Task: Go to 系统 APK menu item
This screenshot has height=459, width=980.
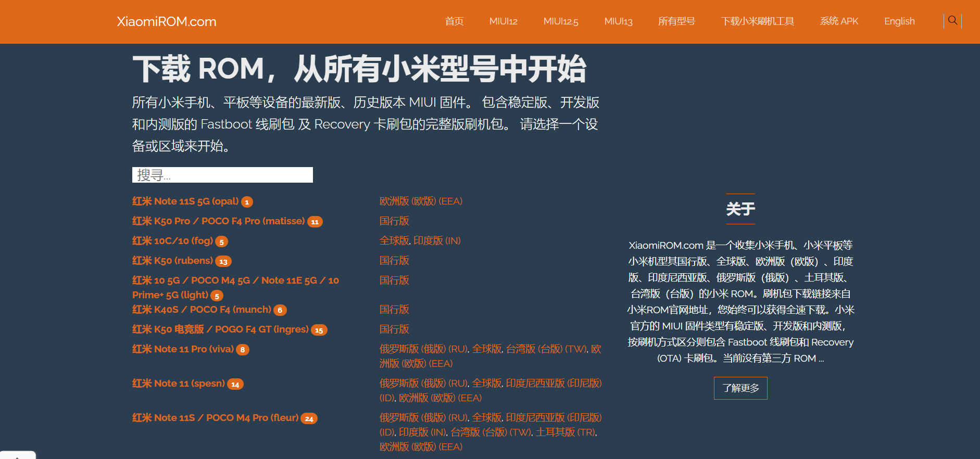Action: click(839, 21)
